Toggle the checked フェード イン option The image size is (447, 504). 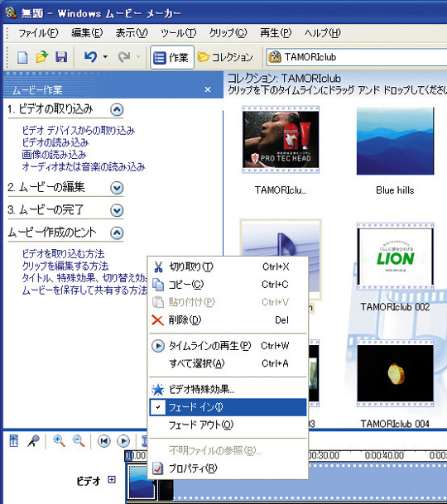pos(228,407)
